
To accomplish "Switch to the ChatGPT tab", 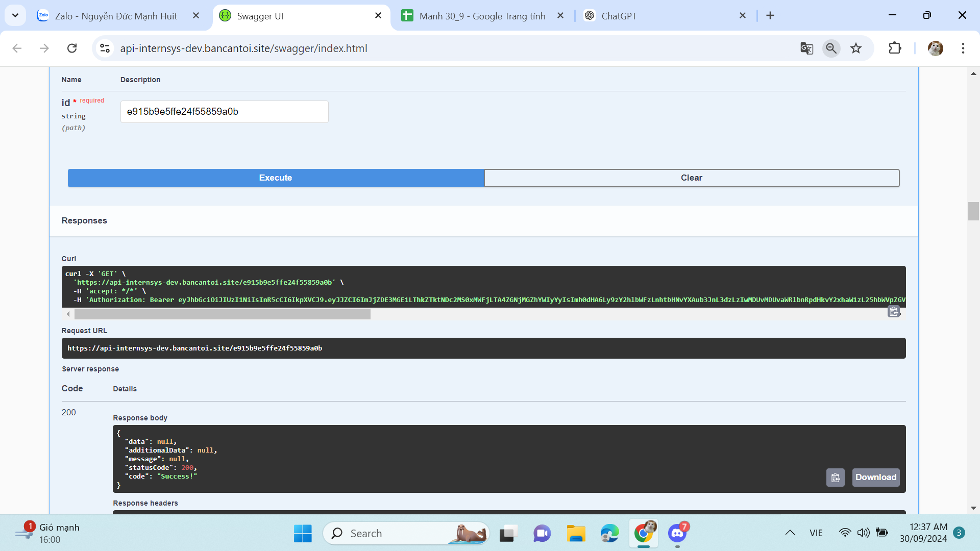I will (x=619, y=16).
